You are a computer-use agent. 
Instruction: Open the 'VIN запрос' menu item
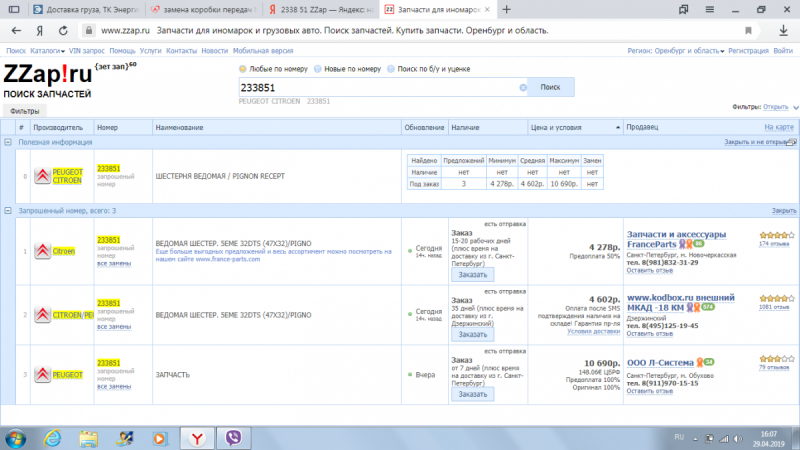pyautogui.click(x=88, y=50)
